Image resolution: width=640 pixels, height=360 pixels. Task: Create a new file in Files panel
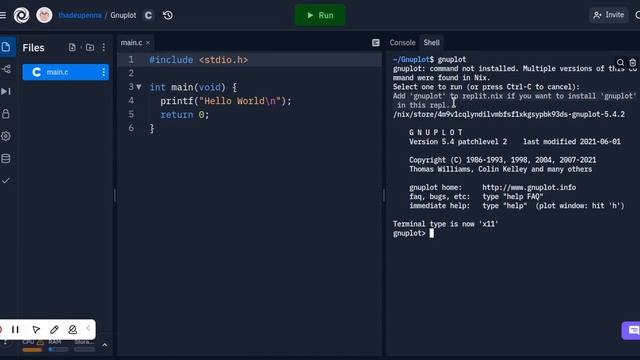[72, 47]
